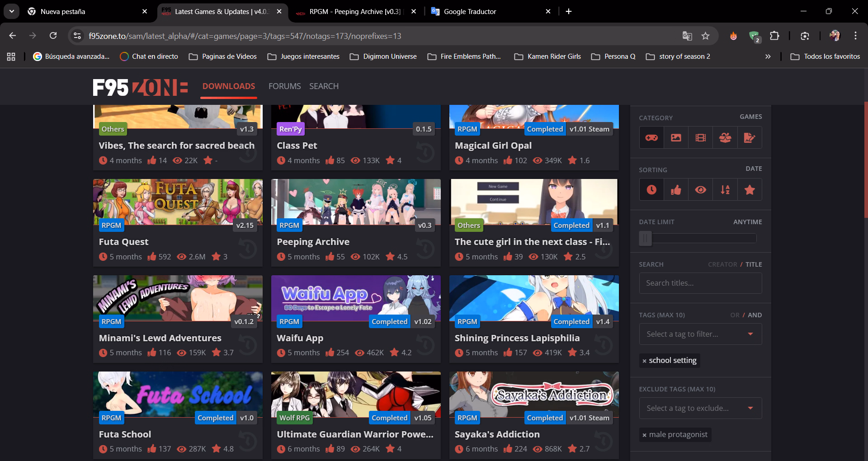The width and height of the screenshot is (868, 461).
Task: Select the Games category controller icon
Action: (651, 138)
